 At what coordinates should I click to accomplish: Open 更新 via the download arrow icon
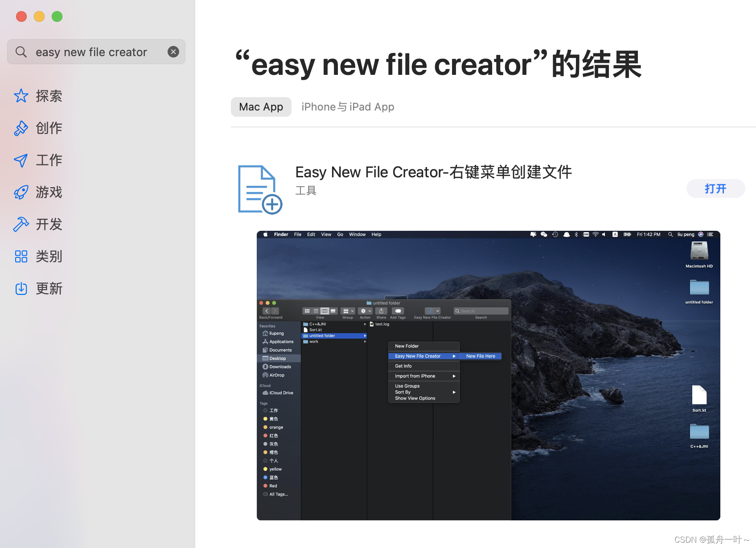click(x=21, y=288)
